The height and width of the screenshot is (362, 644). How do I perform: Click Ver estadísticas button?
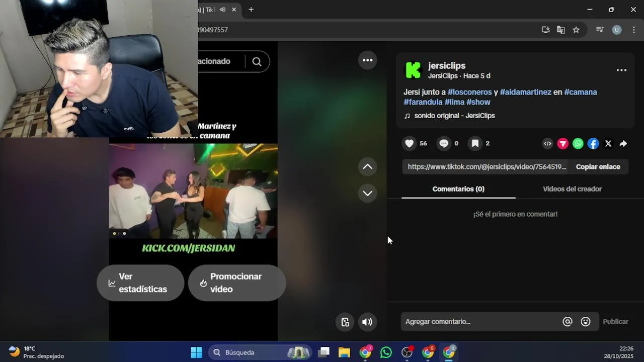point(140,283)
